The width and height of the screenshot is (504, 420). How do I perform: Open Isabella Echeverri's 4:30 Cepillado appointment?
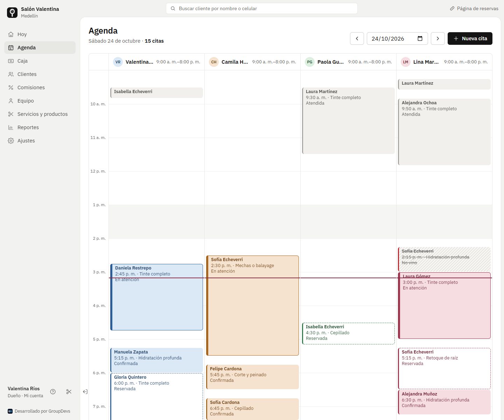[348, 334]
